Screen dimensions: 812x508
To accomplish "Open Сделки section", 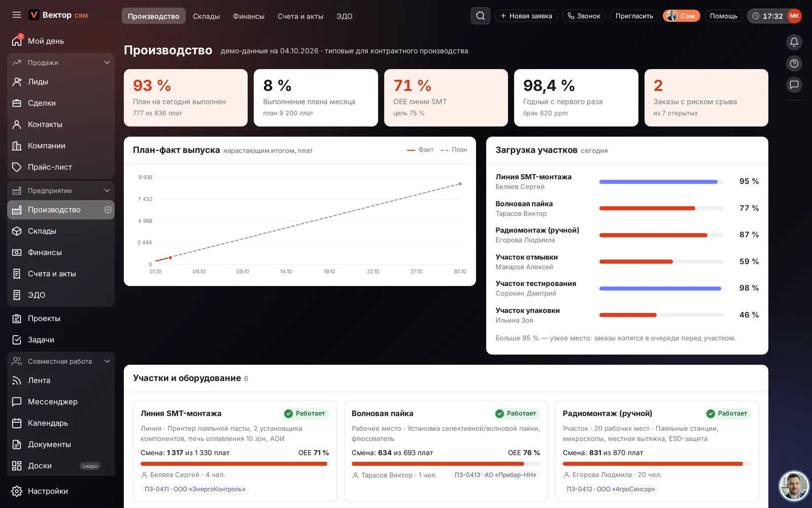I will [61, 103].
